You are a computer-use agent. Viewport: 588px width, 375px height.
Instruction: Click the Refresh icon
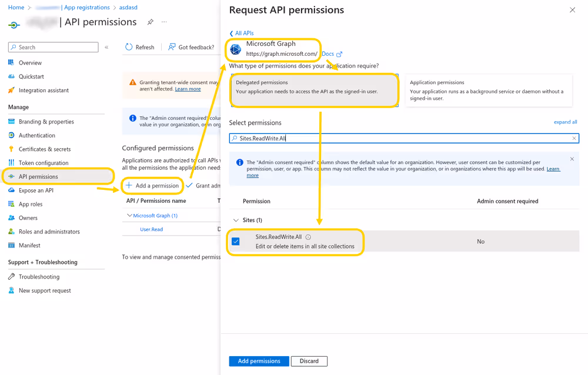tap(128, 47)
